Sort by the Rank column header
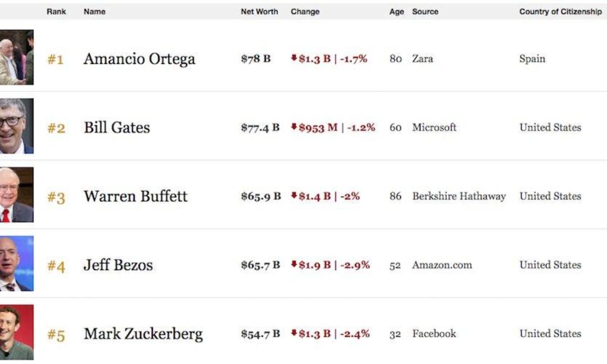Viewport: 607px width, 364px height. coord(56,12)
